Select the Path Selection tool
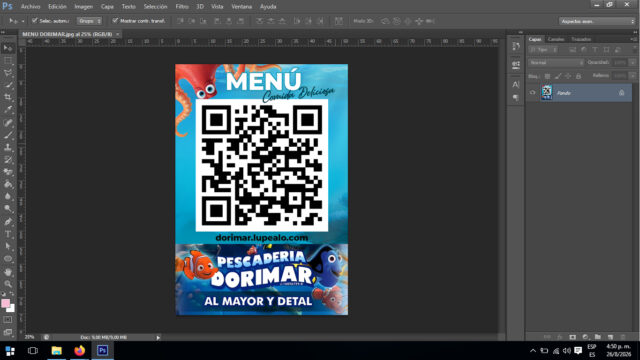Image resolution: width=640 pixels, height=360 pixels. 8,247
